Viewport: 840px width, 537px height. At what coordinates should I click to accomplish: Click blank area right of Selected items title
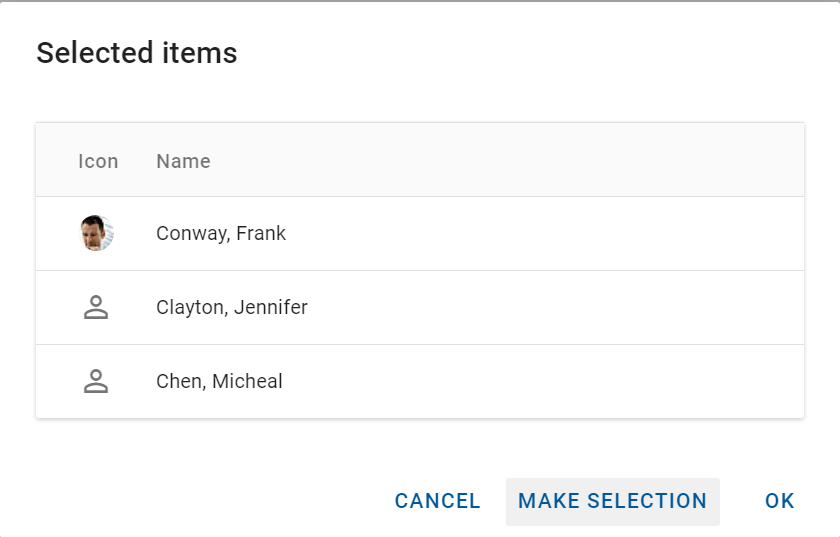(550, 53)
